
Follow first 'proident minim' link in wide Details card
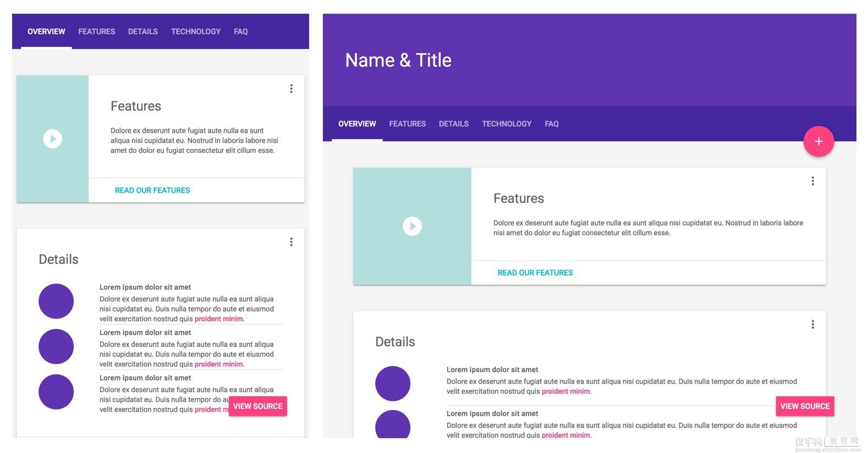point(565,391)
